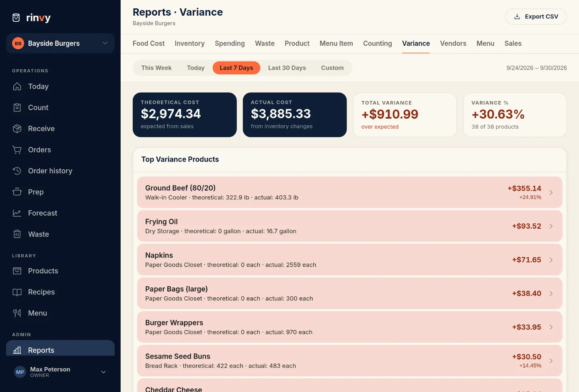
Task: Click the Sesame Seed Buns product name
Action: (x=178, y=356)
